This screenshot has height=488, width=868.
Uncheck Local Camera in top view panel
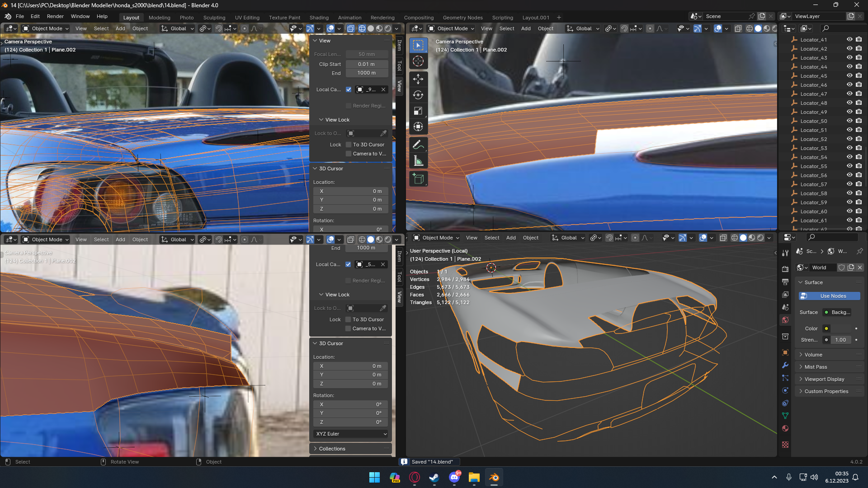point(349,89)
